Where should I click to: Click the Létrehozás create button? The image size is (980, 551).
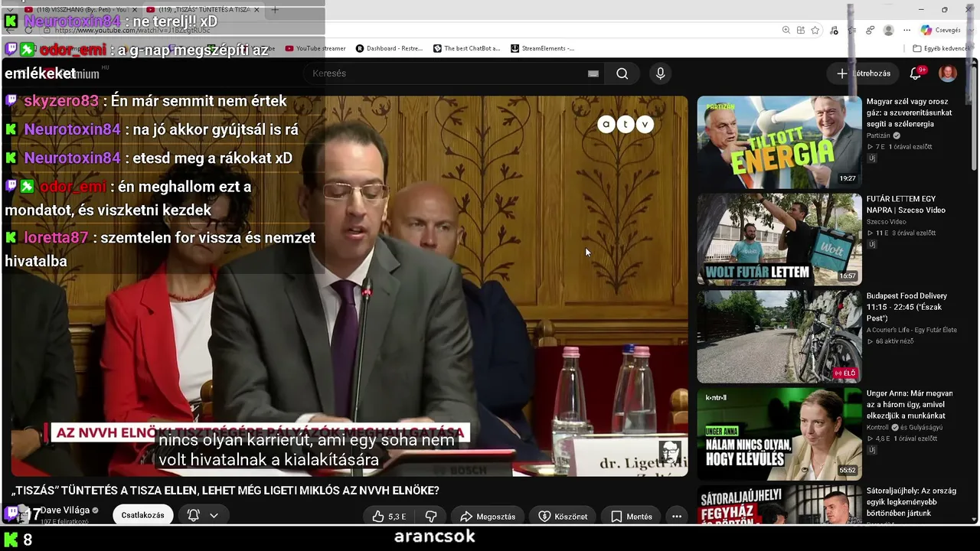pyautogui.click(x=863, y=73)
